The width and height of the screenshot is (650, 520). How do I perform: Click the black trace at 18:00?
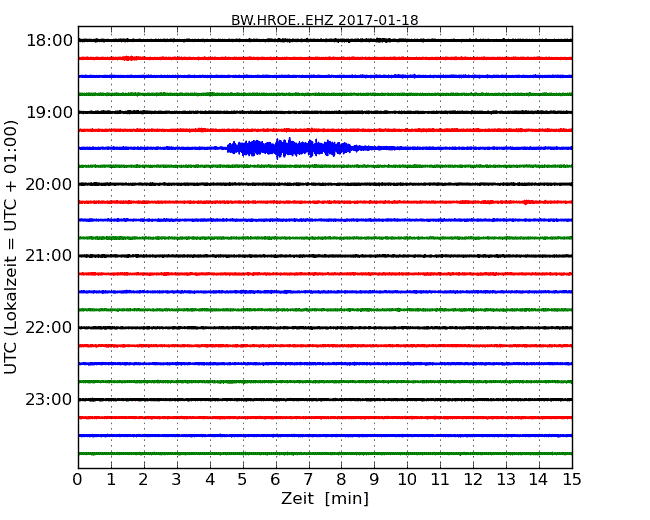pos(325,40)
